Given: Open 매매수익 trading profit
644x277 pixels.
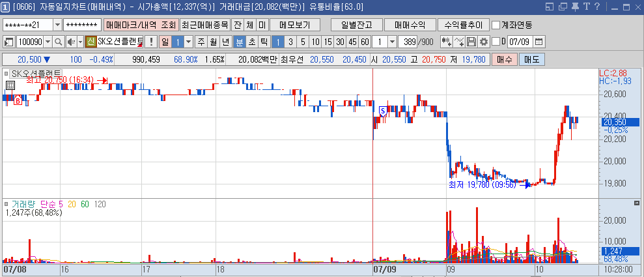Looking at the screenshot, I should (x=410, y=25).
